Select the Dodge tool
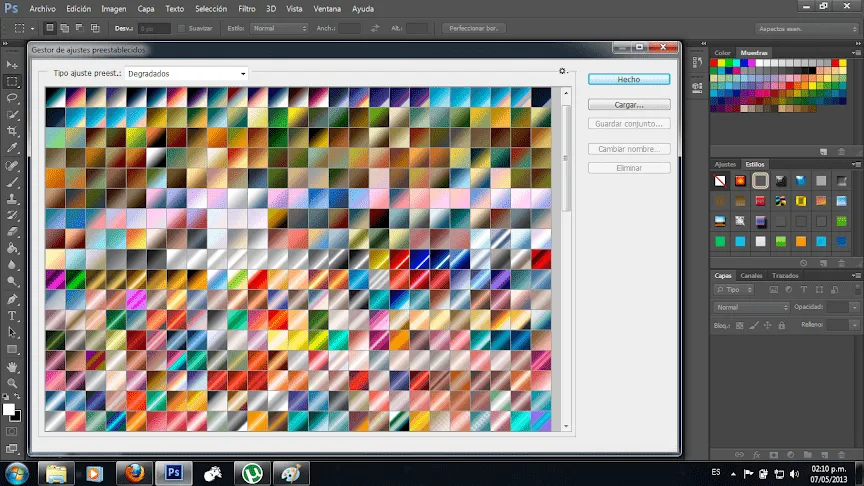The height and width of the screenshot is (486, 864). (12, 282)
